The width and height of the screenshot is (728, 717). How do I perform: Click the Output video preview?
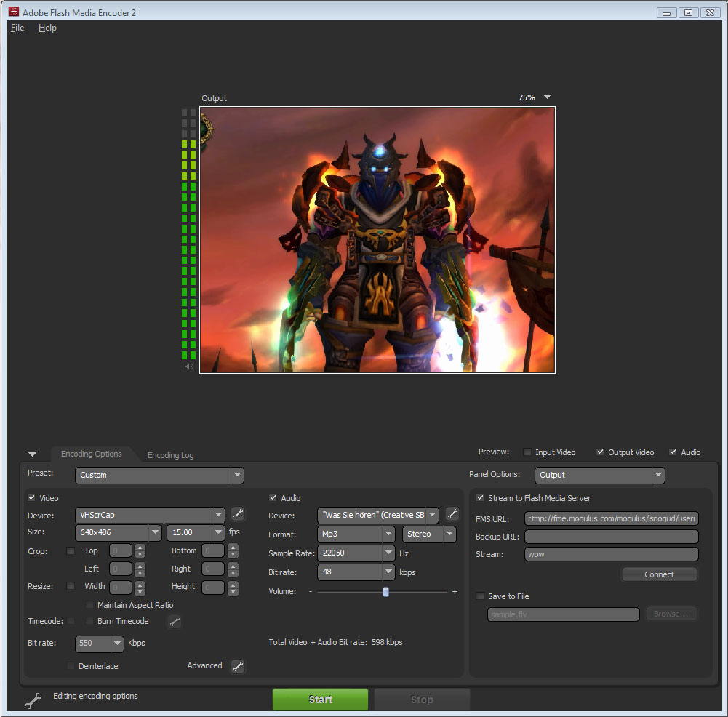click(377, 240)
